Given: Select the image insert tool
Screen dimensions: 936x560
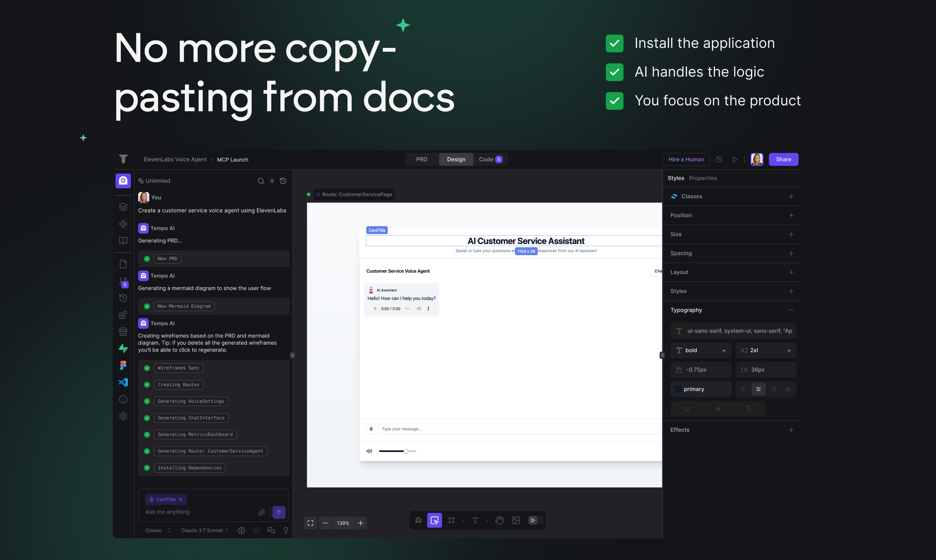Looking at the screenshot, I should (516, 520).
